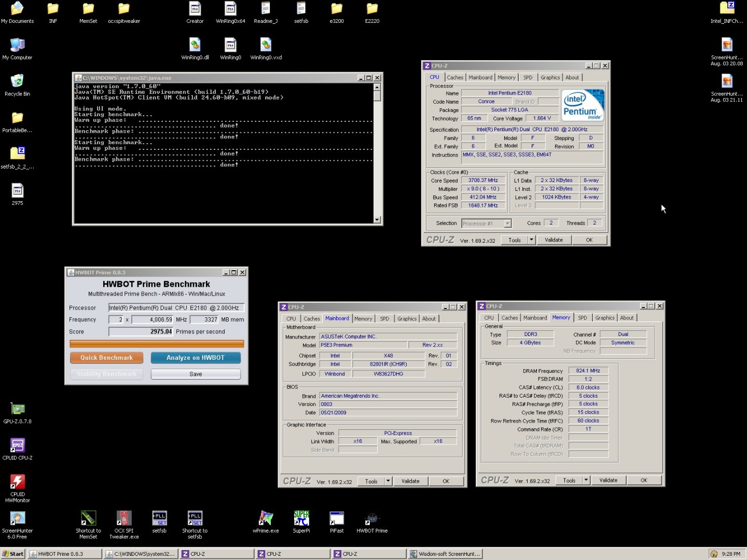The width and height of the screenshot is (747, 560).
Task: Select Wisdom-soft ScreenHunt taskbar button
Action: (x=446, y=554)
